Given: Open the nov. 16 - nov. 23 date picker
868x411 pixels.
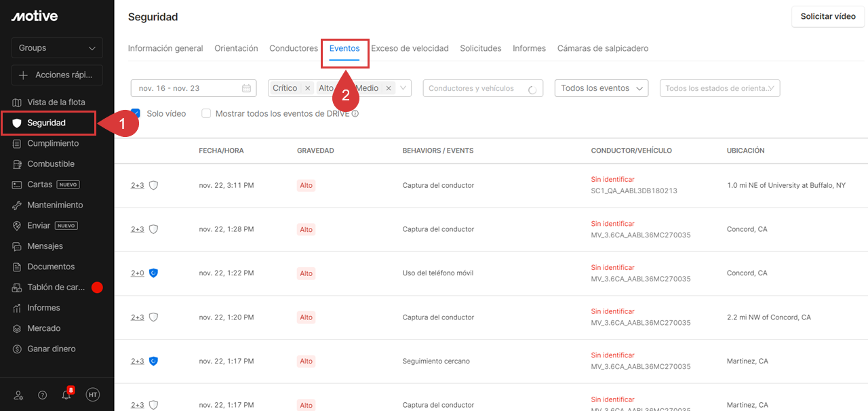Looking at the screenshot, I should (x=193, y=88).
